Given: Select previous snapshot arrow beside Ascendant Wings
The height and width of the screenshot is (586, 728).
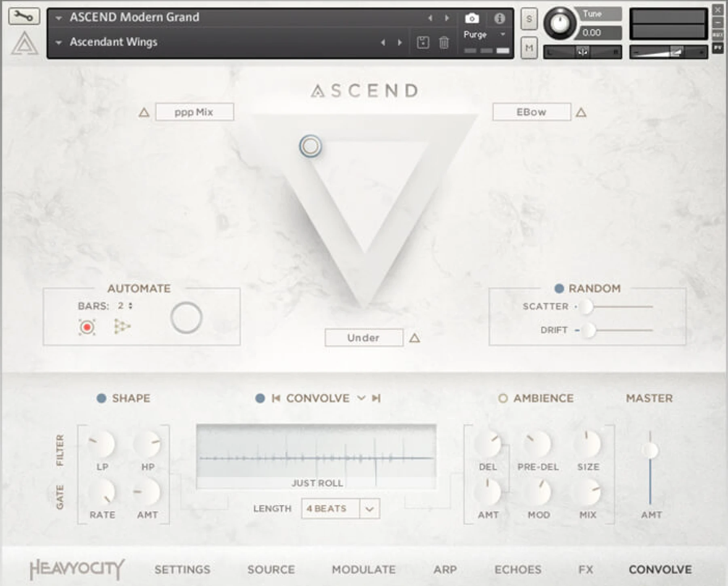Looking at the screenshot, I should 383,42.
